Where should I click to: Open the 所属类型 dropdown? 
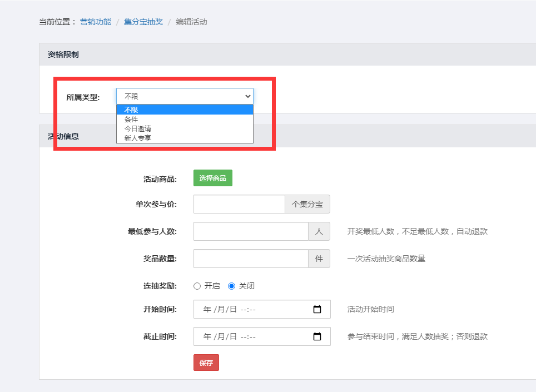(x=185, y=96)
